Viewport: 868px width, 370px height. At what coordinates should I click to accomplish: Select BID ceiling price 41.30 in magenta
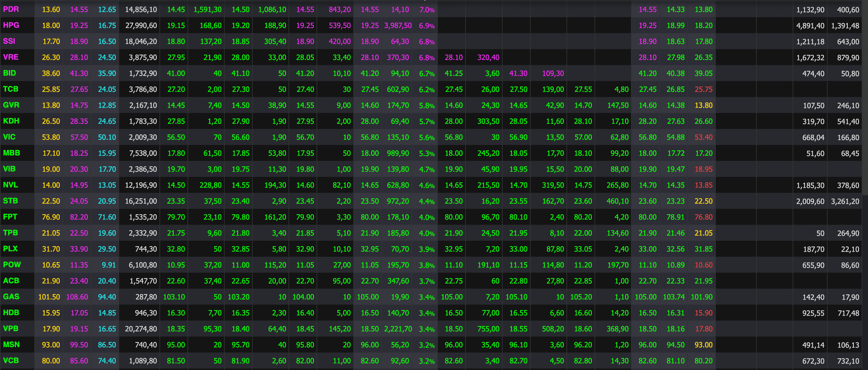point(79,74)
